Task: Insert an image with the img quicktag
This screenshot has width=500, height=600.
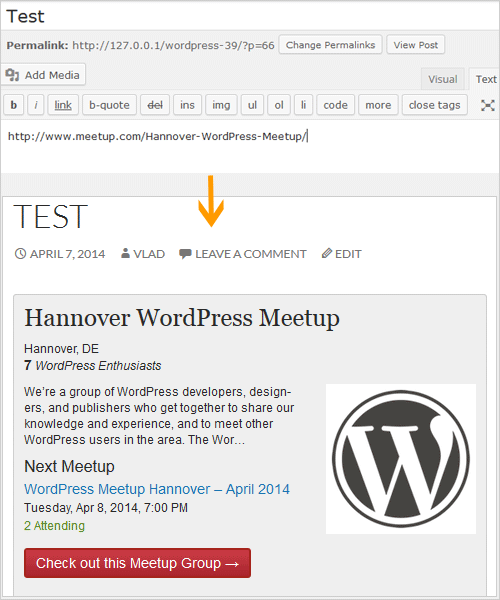Action: 221,105
